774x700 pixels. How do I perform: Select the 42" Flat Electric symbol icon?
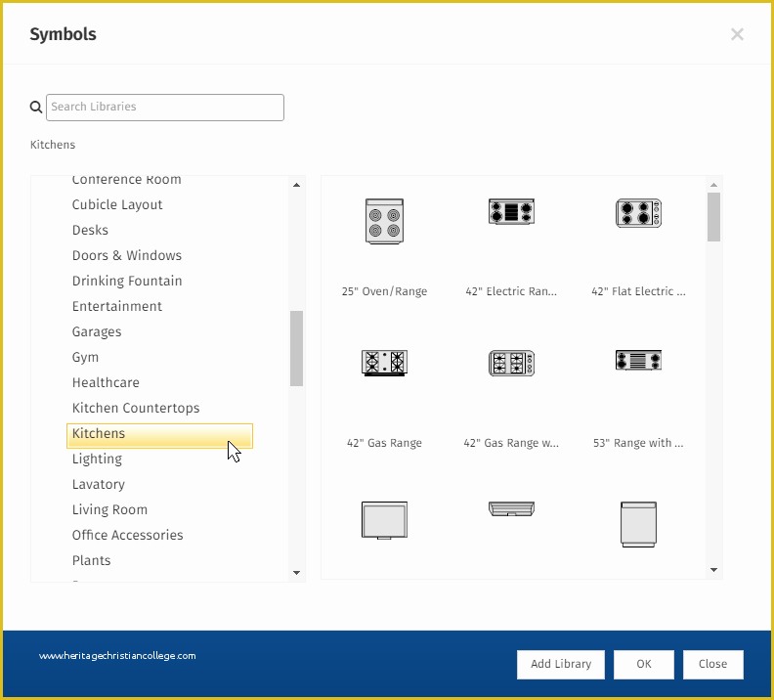(x=638, y=213)
